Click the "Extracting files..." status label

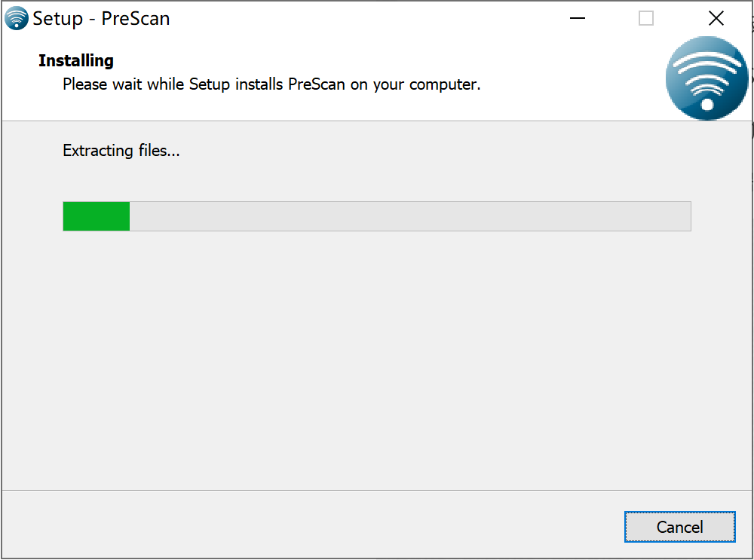pyautogui.click(x=121, y=151)
